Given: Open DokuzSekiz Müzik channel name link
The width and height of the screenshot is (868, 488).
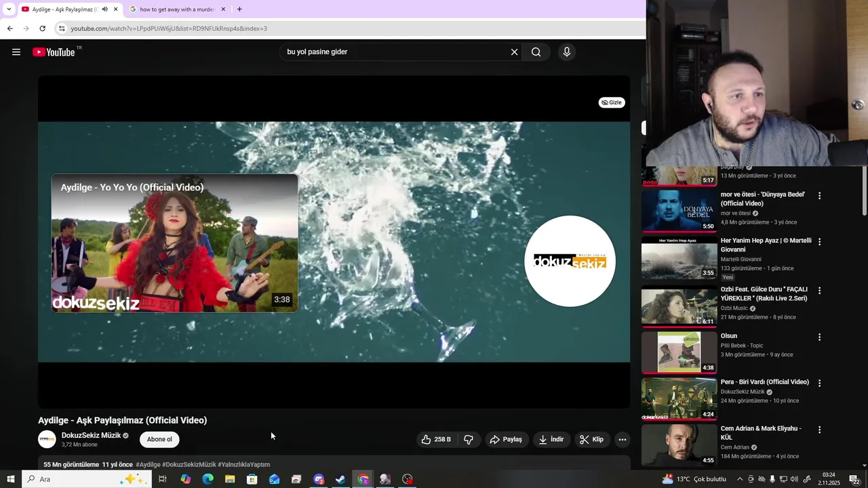Looking at the screenshot, I should point(91,435).
